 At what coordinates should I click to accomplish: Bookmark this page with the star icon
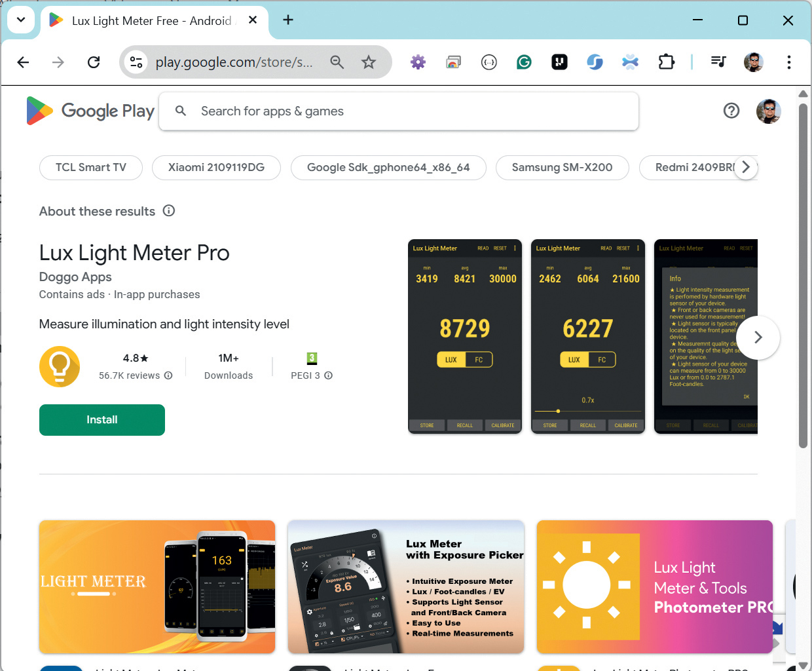pyautogui.click(x=369, y=62)
